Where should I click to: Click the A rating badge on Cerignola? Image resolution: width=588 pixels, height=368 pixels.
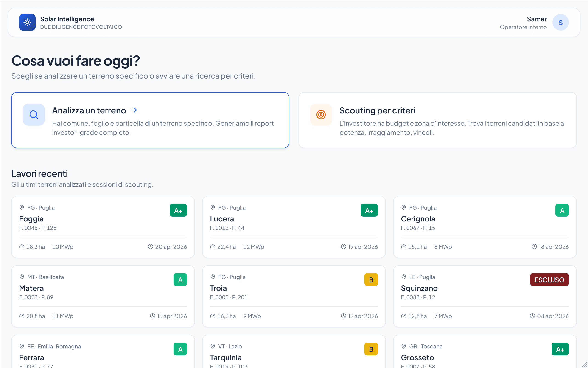pos(562,210)
